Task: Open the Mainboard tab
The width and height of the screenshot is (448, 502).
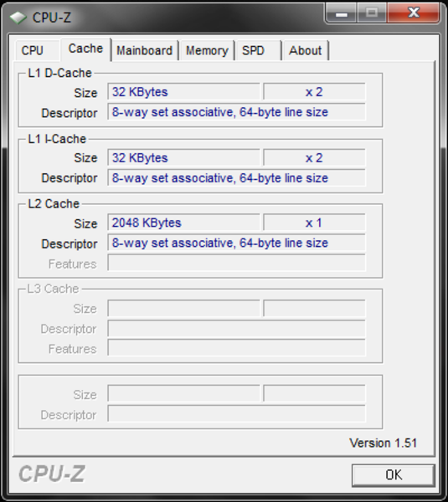Action: click(145, 50)
